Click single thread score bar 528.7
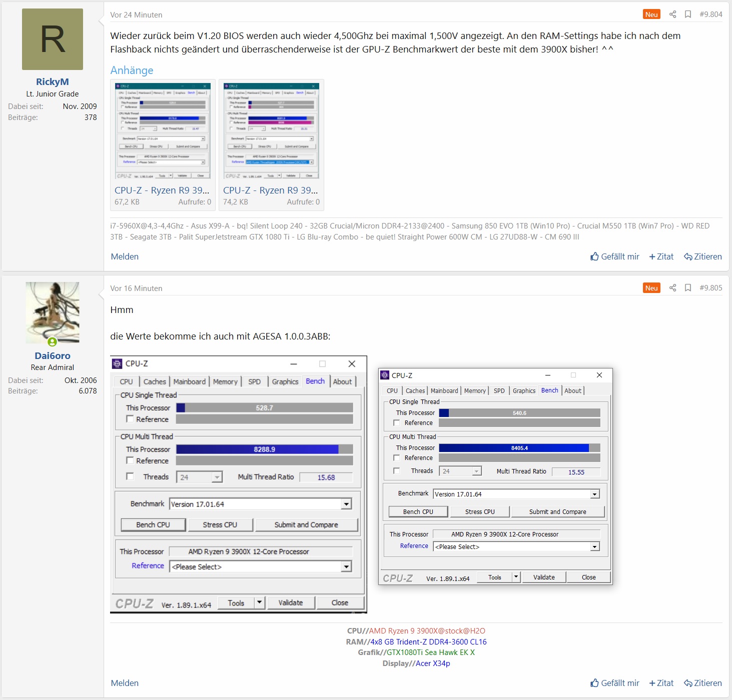Viewport: 732px width, 700px height. 264,408
